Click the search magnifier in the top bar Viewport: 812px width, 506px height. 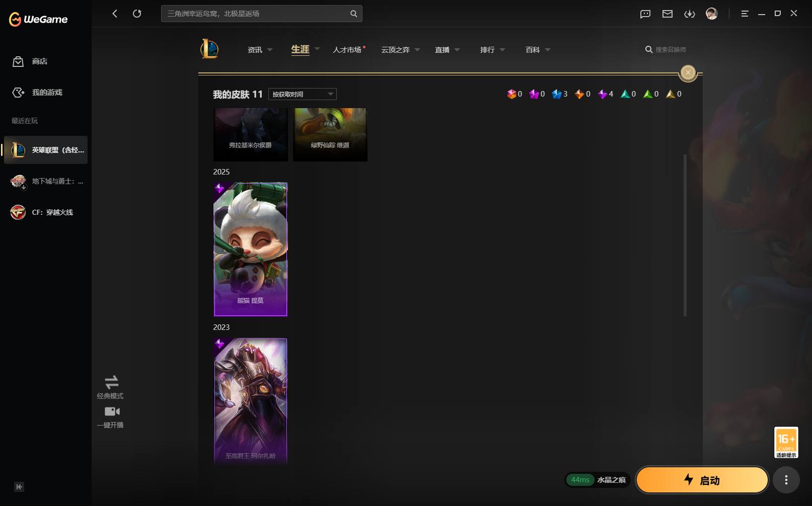click(353, 14)
